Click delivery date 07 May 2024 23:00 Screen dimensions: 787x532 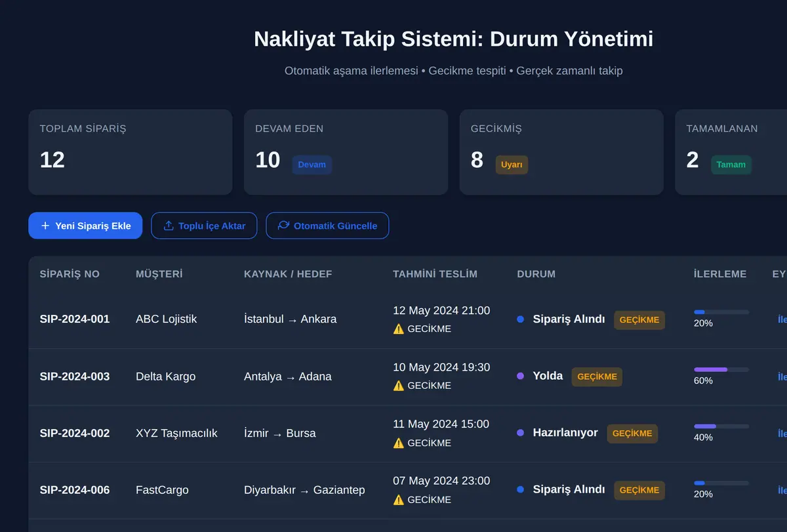pyautogui.click(x=441, y=481)
